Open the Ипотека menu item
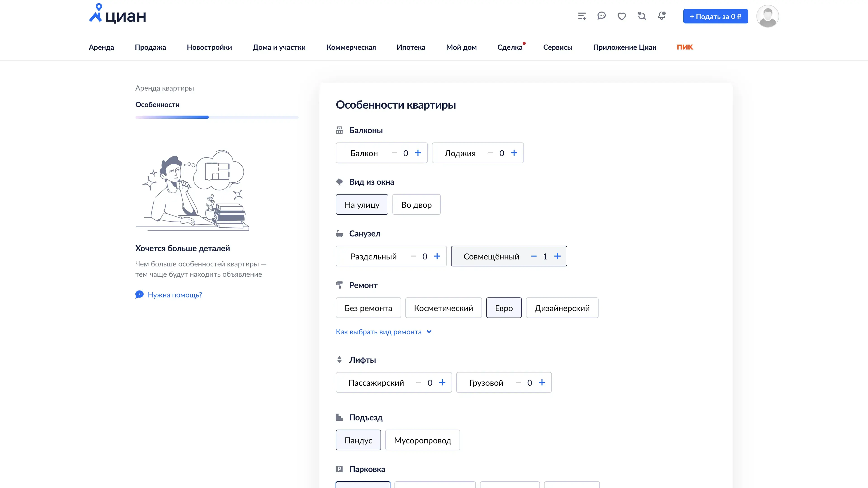The height and width of the screenshot is (488, 868). 411,47
